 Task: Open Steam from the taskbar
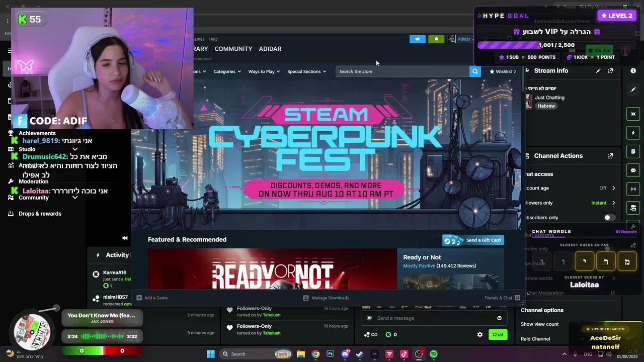pyautogui.click(x=360, y=354)
